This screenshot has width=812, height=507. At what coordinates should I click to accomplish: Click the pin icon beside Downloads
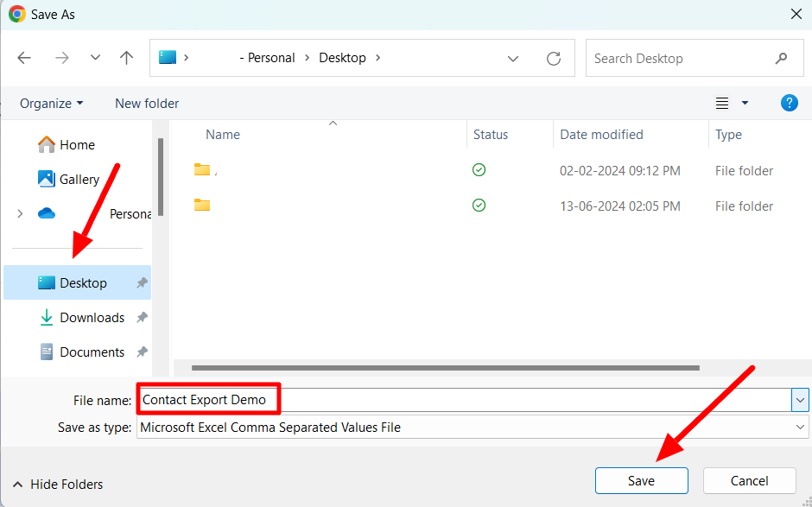142,318
